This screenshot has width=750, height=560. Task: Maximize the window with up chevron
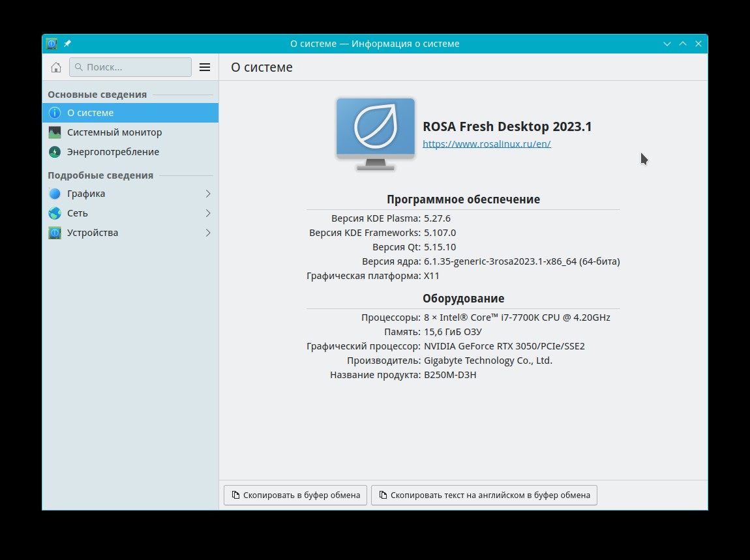click(x=683, y=44)
